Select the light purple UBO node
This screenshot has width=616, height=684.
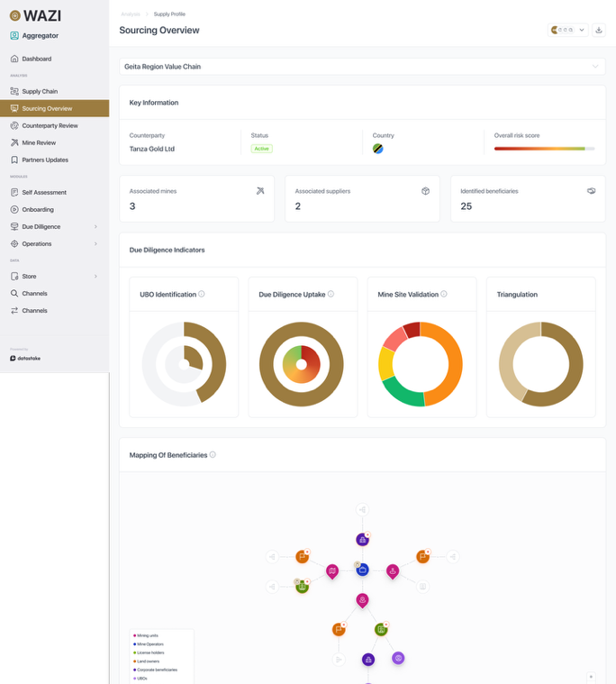398,658
